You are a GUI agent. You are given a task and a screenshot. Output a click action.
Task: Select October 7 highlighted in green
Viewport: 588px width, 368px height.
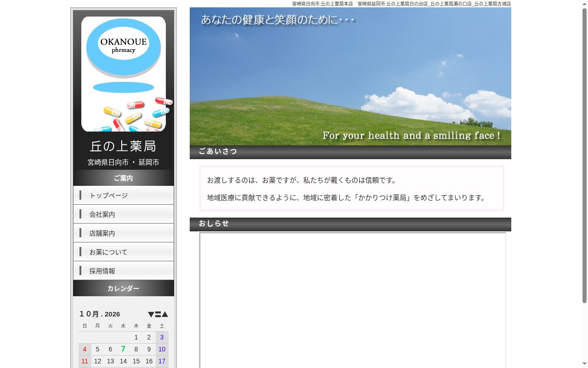click(123, 349)
